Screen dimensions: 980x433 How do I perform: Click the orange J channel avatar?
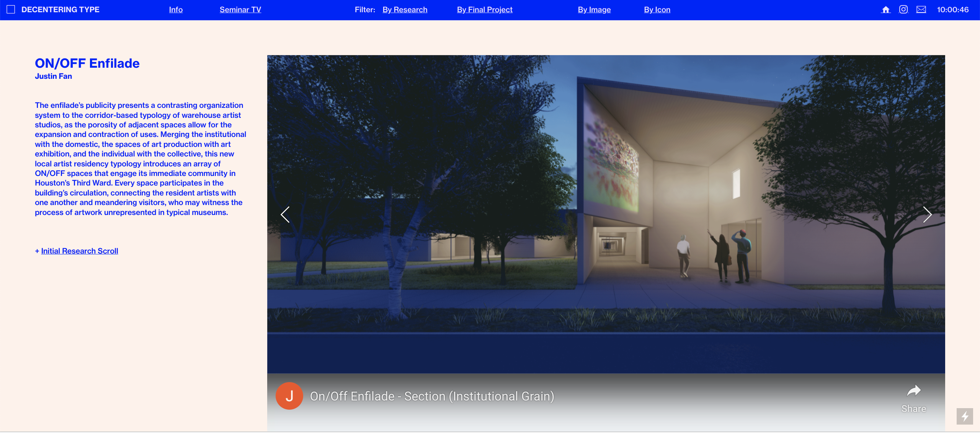click(x=289, y=396)
